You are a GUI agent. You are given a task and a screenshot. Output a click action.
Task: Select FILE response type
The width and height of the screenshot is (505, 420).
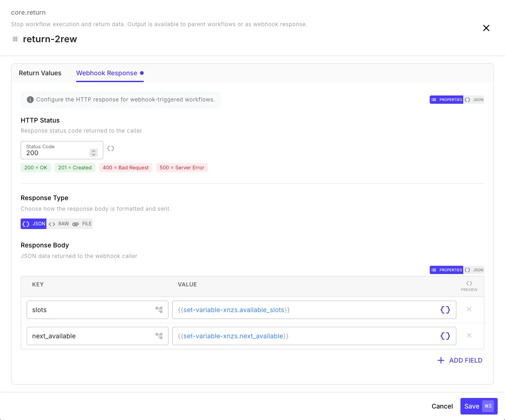84,224
